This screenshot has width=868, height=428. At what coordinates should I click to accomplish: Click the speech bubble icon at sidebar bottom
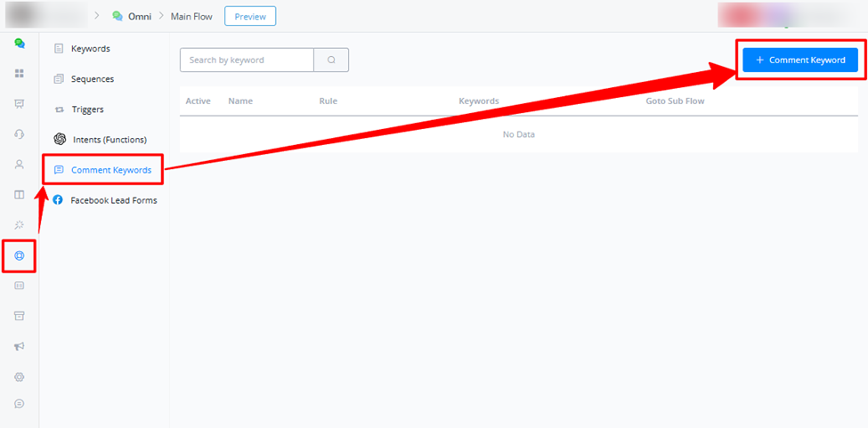20,404
